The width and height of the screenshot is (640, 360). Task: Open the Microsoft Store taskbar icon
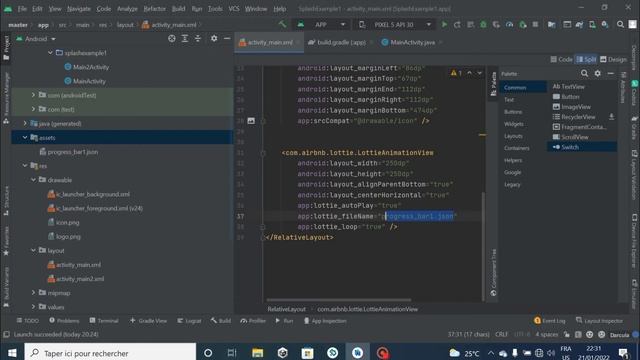[x=307, y=353]
